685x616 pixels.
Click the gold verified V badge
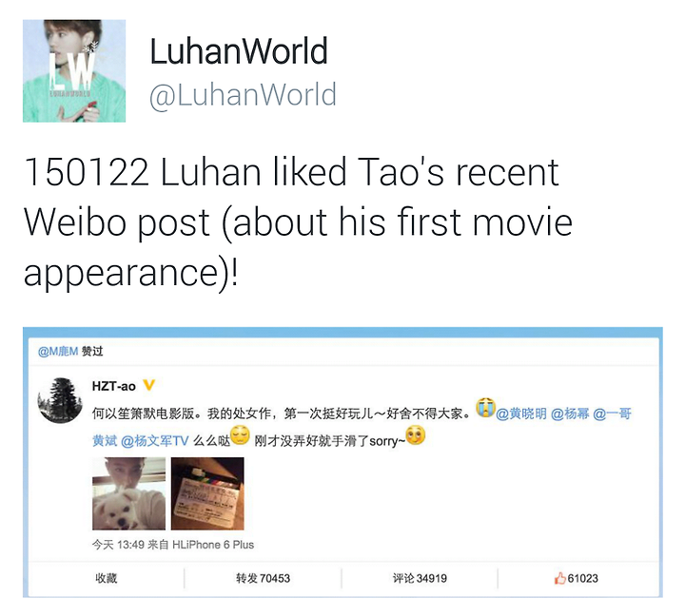(x=149, y=385)
